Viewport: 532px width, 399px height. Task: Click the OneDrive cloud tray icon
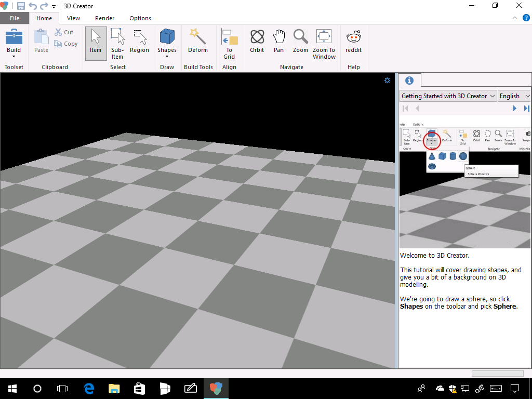click(440, 388)
